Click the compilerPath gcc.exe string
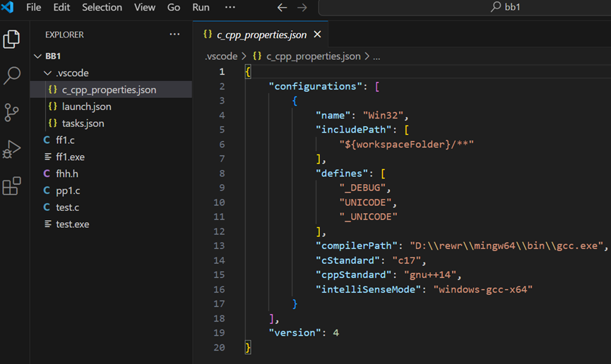Image resolution: width=611 pixels, height=364 pixels. (506, 245)
